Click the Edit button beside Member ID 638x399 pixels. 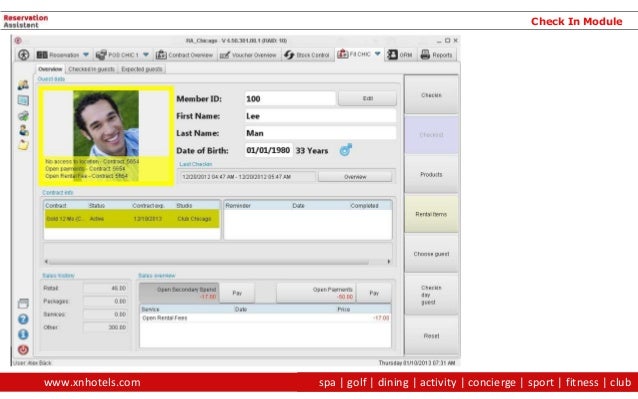pyautogui.click(x=367, y=98)
